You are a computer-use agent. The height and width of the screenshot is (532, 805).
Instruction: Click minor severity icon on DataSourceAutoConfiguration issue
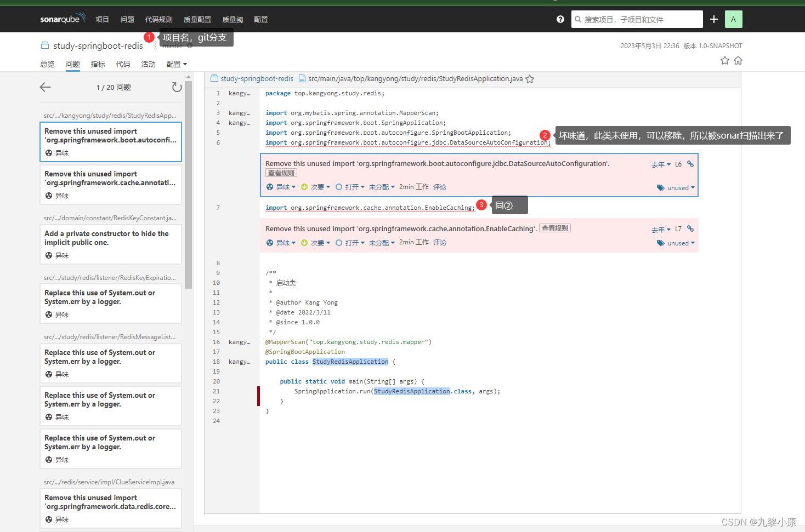304,187
